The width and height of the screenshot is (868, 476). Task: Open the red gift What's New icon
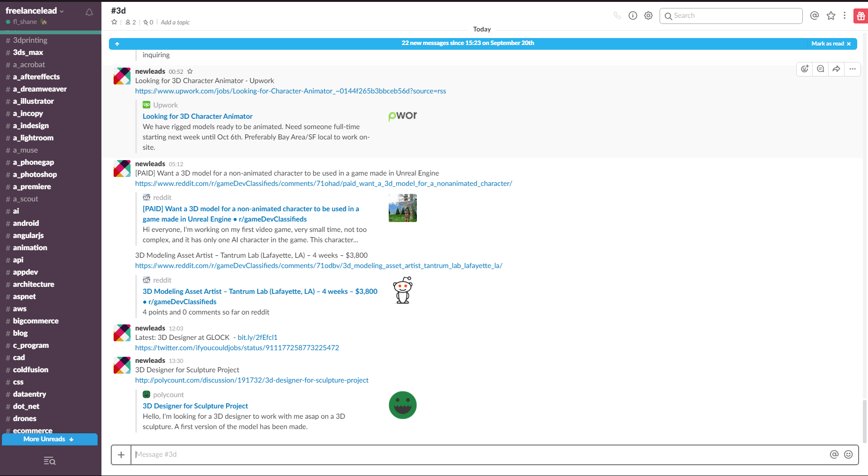pos(860,16)
